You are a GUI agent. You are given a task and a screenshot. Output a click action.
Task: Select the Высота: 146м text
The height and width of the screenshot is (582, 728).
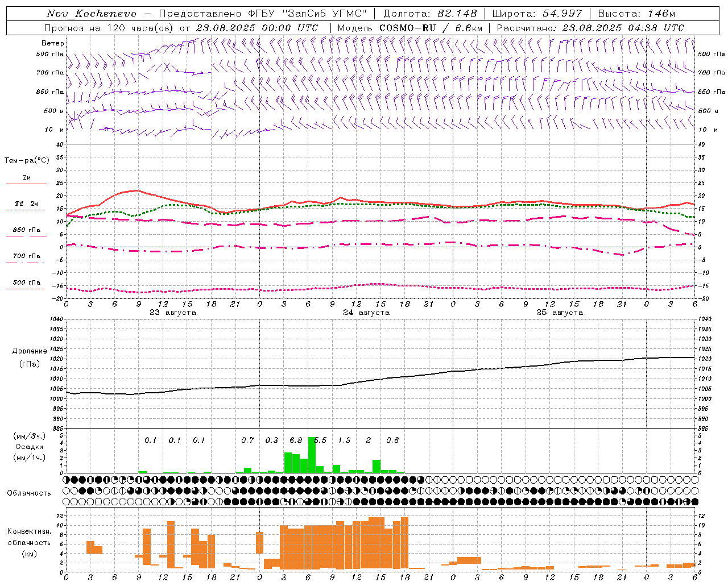pyautogui.click(x=636, y=14)
